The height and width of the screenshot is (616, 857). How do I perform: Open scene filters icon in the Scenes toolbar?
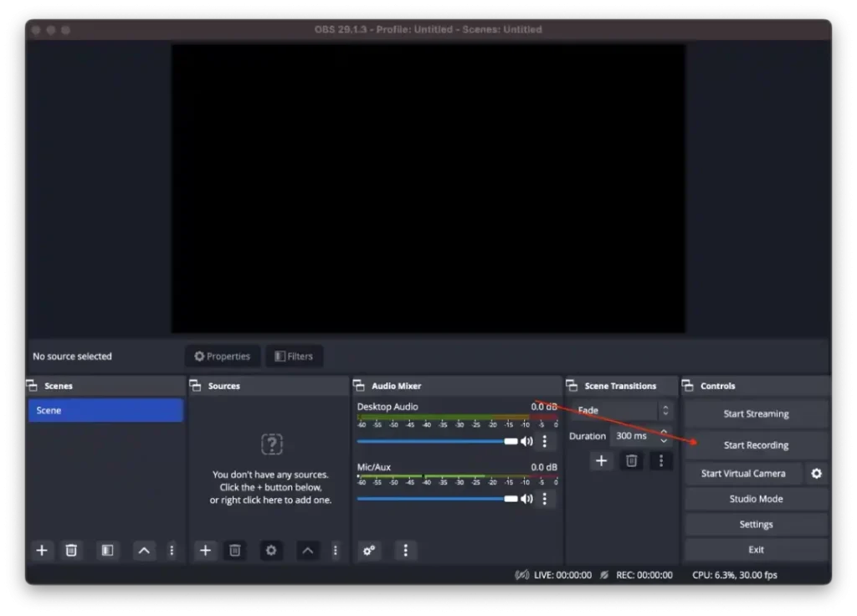click(x=107, y=551)
